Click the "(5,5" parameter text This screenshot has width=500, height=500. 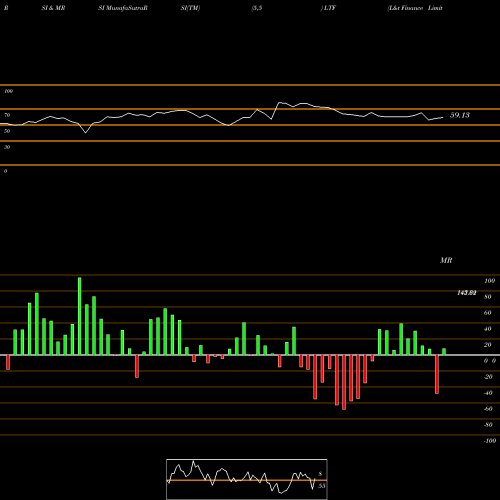click(x=257, y=8)
